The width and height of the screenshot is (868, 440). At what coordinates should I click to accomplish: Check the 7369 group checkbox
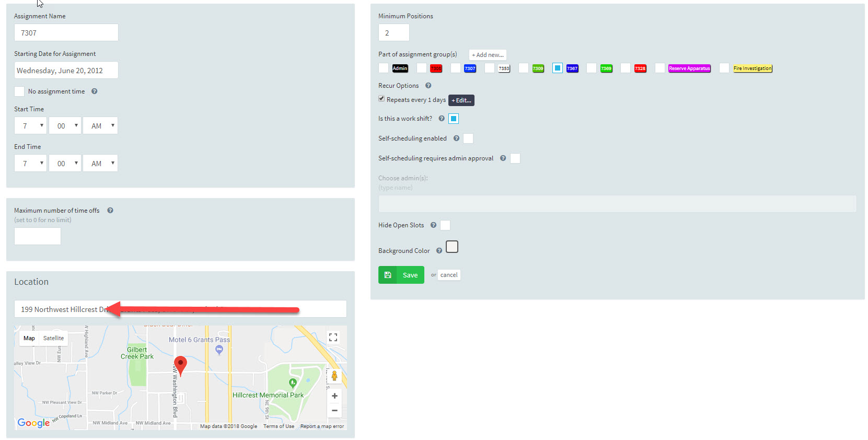[592, 68]
